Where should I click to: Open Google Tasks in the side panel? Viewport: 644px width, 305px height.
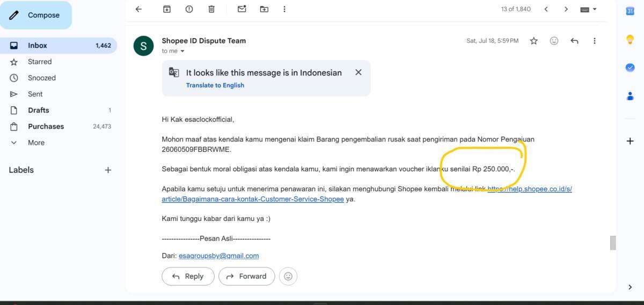pos(630,68)
